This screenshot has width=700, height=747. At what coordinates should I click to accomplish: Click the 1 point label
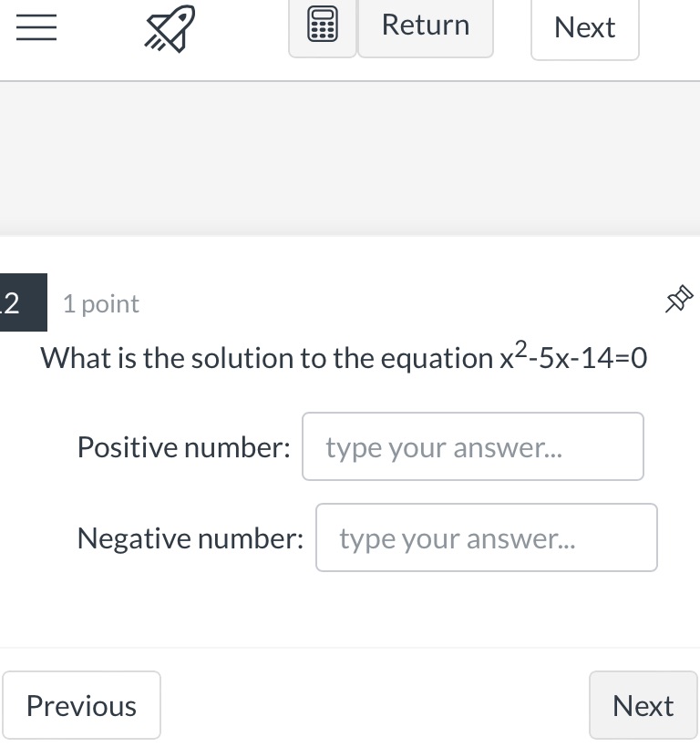[100, 303]
